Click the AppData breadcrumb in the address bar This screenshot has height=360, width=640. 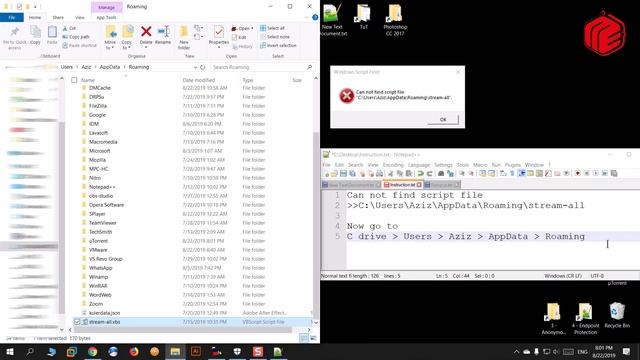click(110, 67)
